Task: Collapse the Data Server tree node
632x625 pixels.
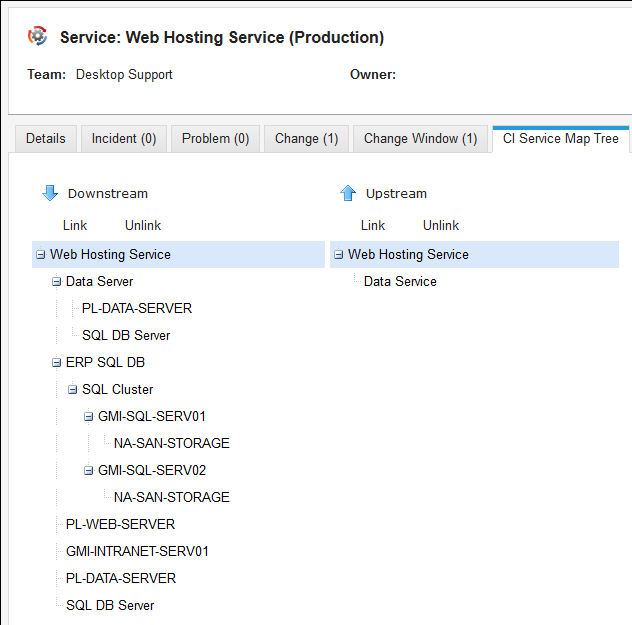Action: [57, 282]
